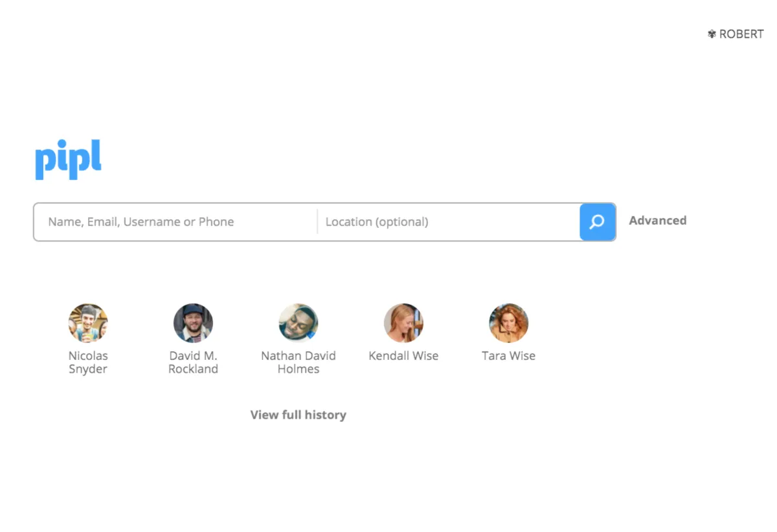777x532 pixels.
Task: Click the Nathan David Holmes name text
Action: click(298, 362)
